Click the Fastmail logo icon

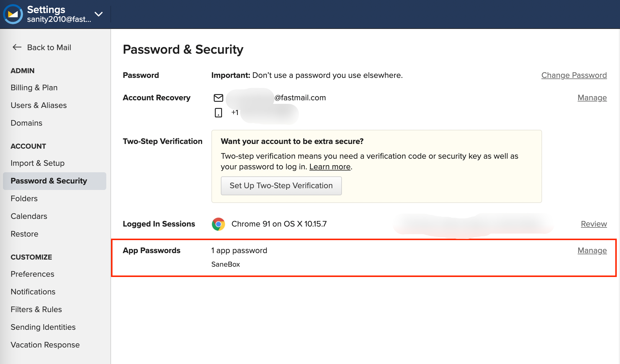13,14
